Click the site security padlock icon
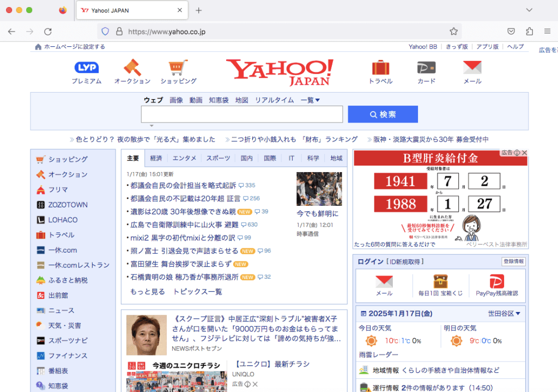 [119, 31]
